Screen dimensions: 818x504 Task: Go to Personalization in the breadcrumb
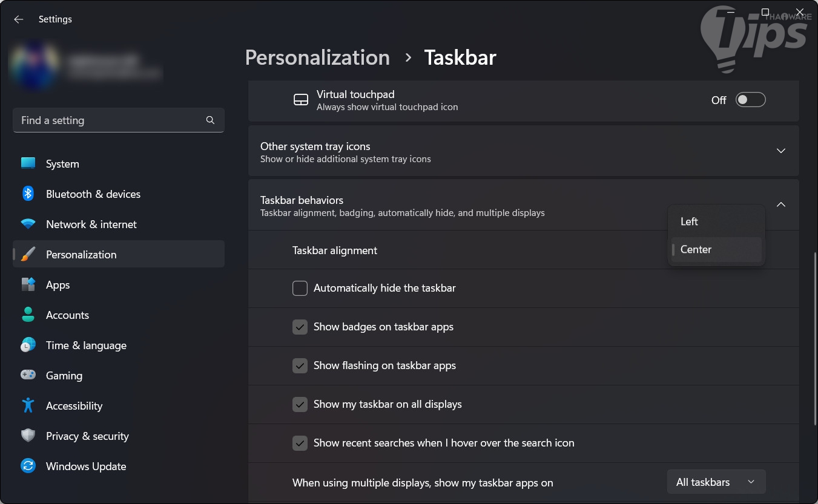point(317,57)
